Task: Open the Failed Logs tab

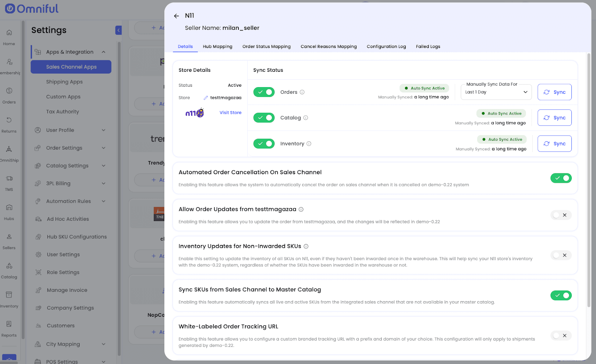Action: (428, 47)
